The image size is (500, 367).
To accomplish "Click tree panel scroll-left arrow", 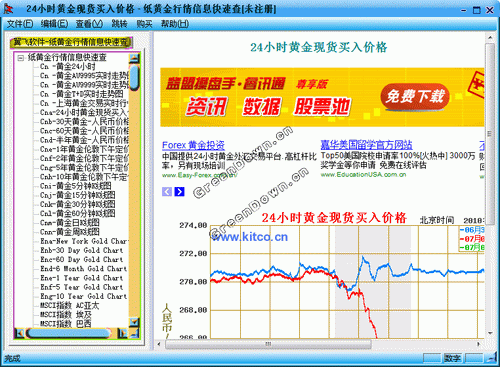I will click(20, 333).
